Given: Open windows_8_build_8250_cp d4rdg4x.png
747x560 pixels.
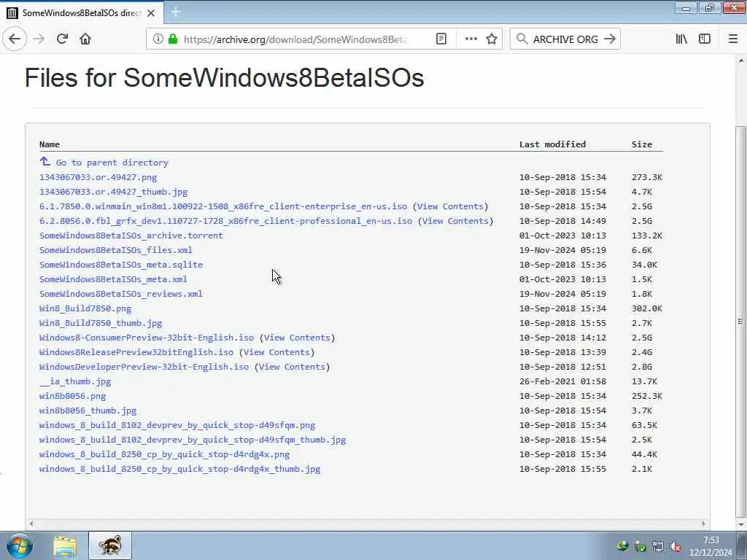Looking at the screenshot, I should coord(164,454).
